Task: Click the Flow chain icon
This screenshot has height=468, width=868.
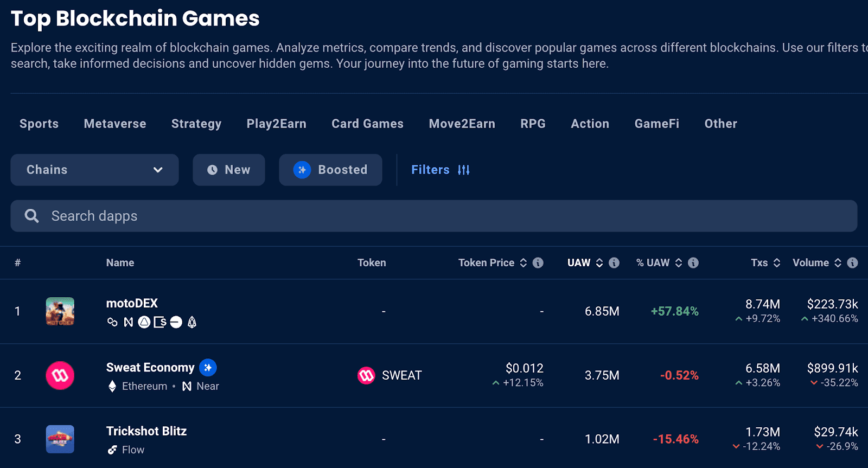Action: pyautogui.click(x=112, y=450)
